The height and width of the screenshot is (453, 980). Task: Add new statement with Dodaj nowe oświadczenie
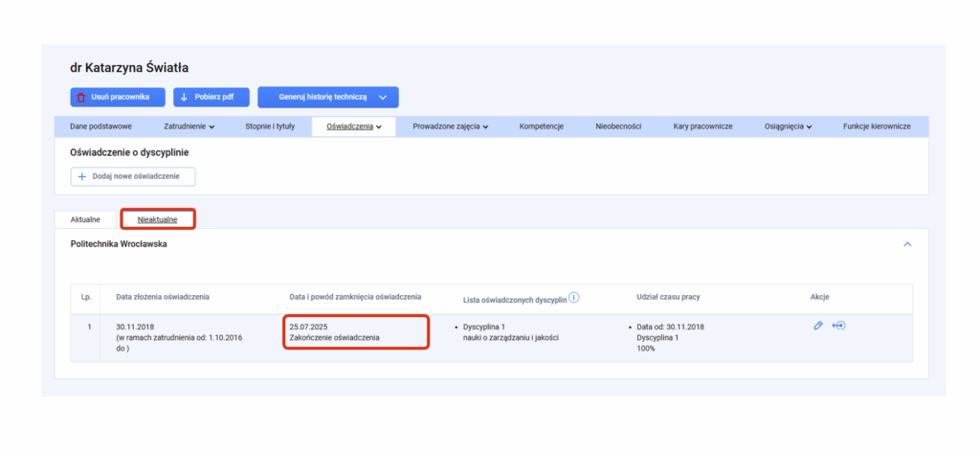(132, 176)
